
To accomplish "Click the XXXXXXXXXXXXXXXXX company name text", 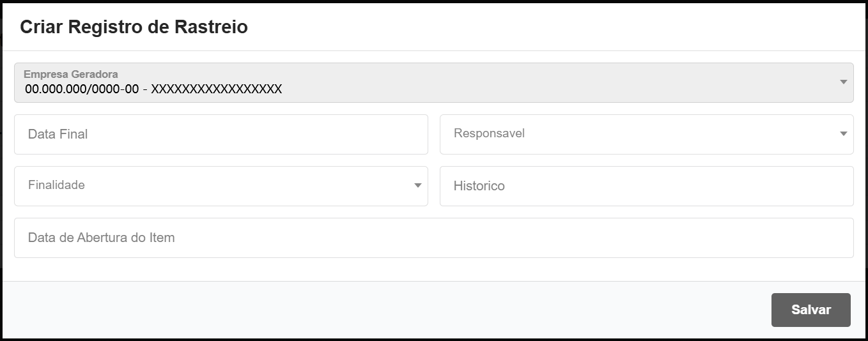I will 216,89.
